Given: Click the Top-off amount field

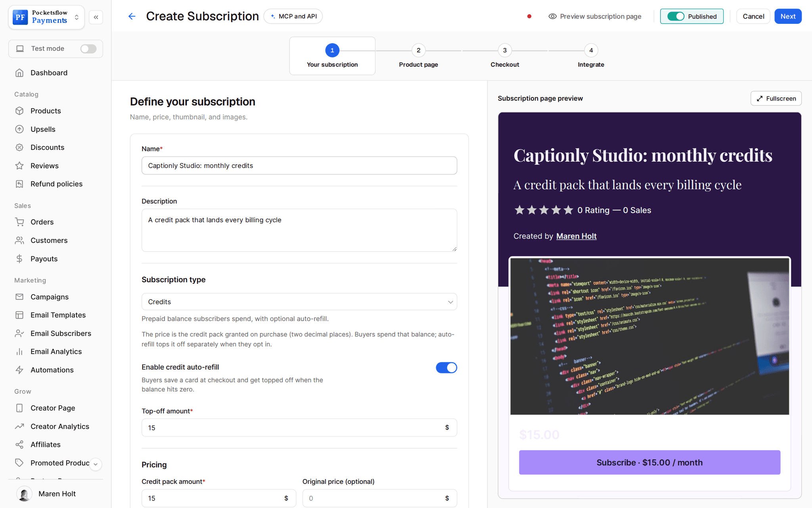Looking at the screenshot, I should tap(299, 427).
